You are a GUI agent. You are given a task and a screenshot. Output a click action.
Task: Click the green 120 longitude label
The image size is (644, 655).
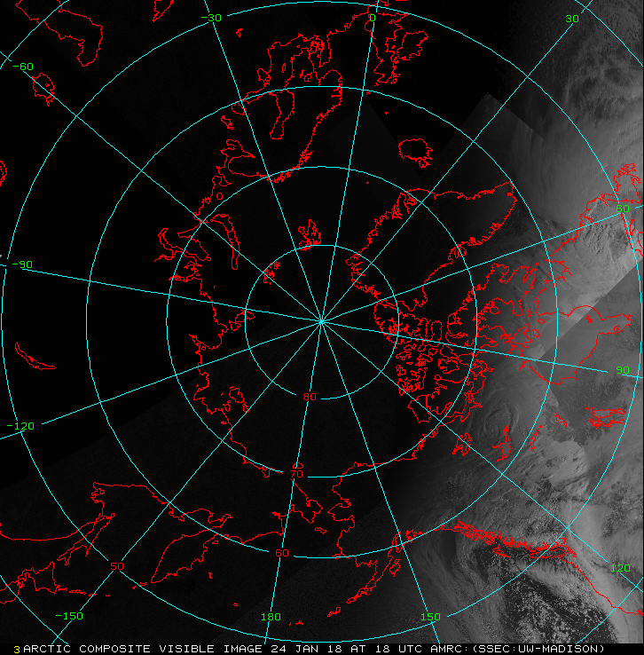click(x=620, y=568)
